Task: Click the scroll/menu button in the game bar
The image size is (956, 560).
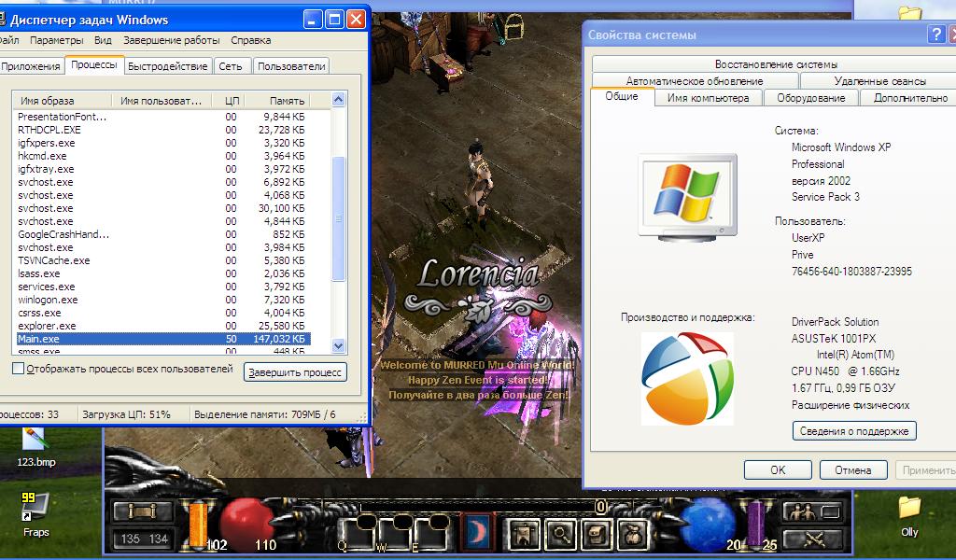Action: 142,511
